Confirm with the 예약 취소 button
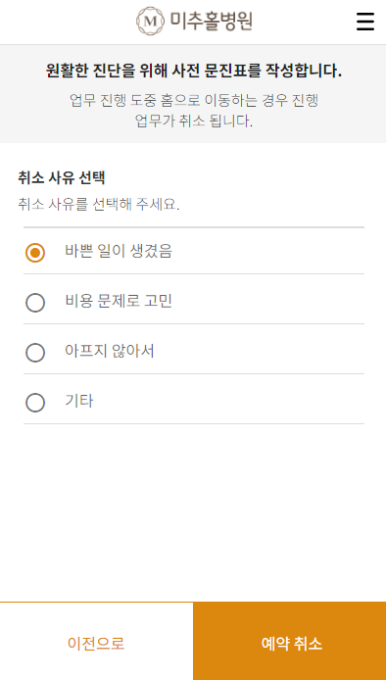Viewport: 386px width, 680px height. (290, 641)
